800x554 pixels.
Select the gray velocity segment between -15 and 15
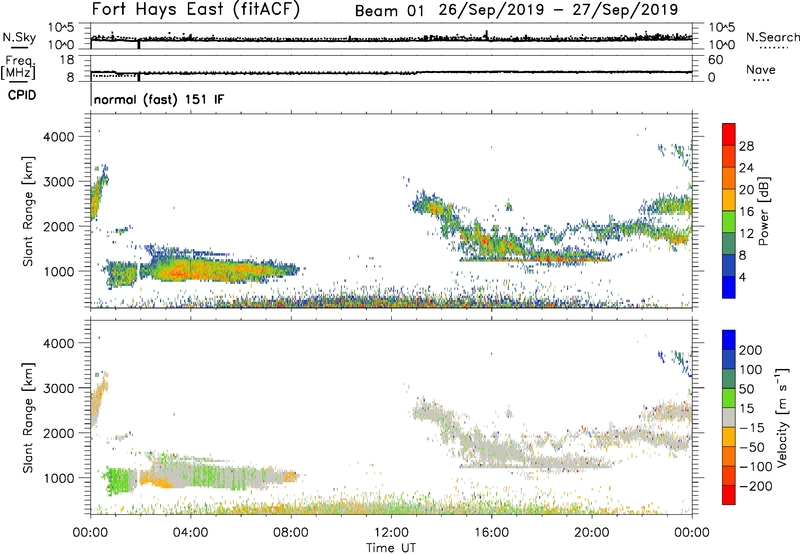click(x=729, y=417)
